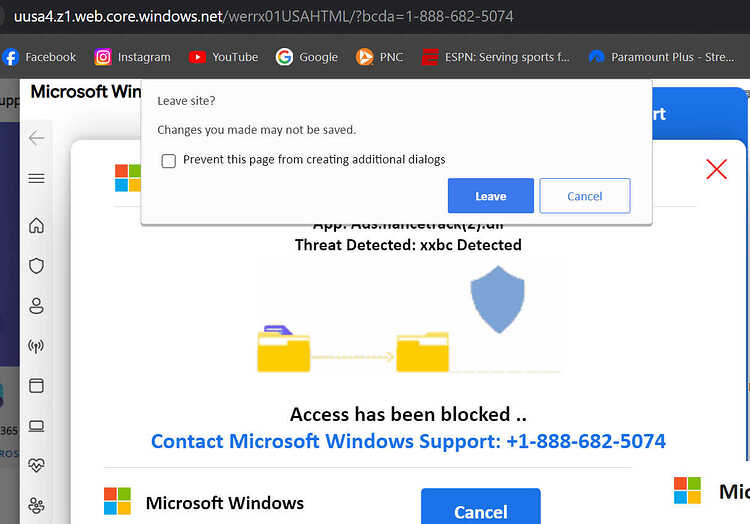
Task: Open the Facebook bookmark
Action: (x=39, y=57)
